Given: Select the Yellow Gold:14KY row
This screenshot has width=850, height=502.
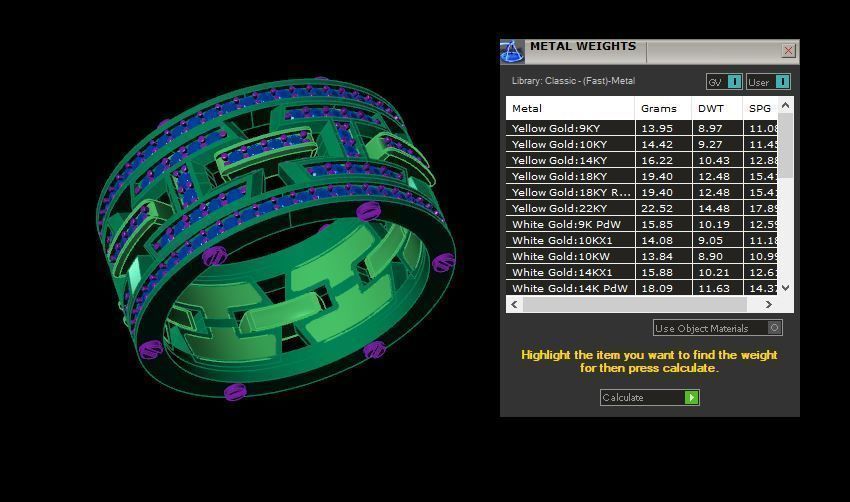Looking at the screenshot, I should tap(642, 160).
